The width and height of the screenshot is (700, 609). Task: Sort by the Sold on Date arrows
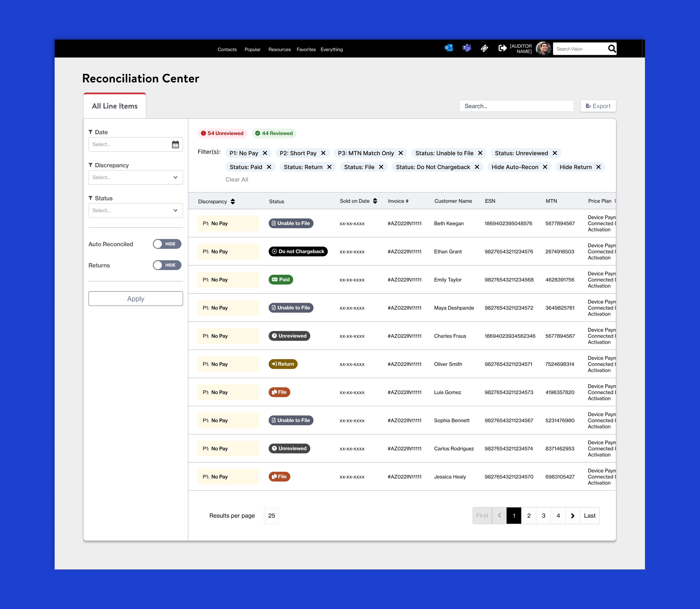(x=375, y=201)
